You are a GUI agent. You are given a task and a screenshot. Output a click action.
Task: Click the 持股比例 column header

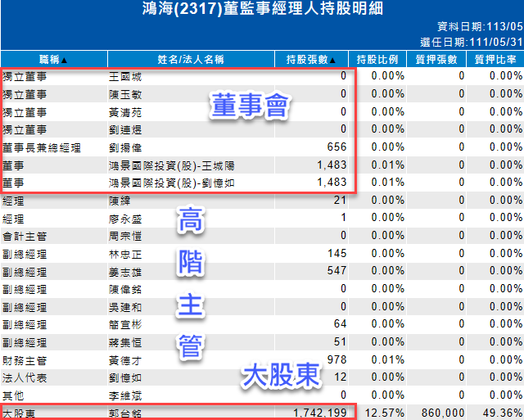377,60
